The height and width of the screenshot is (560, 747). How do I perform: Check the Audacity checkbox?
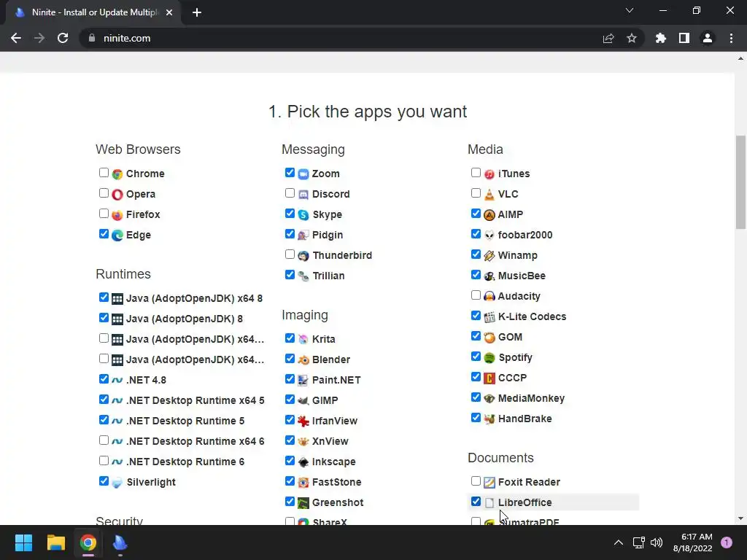[x=476, y=295]
